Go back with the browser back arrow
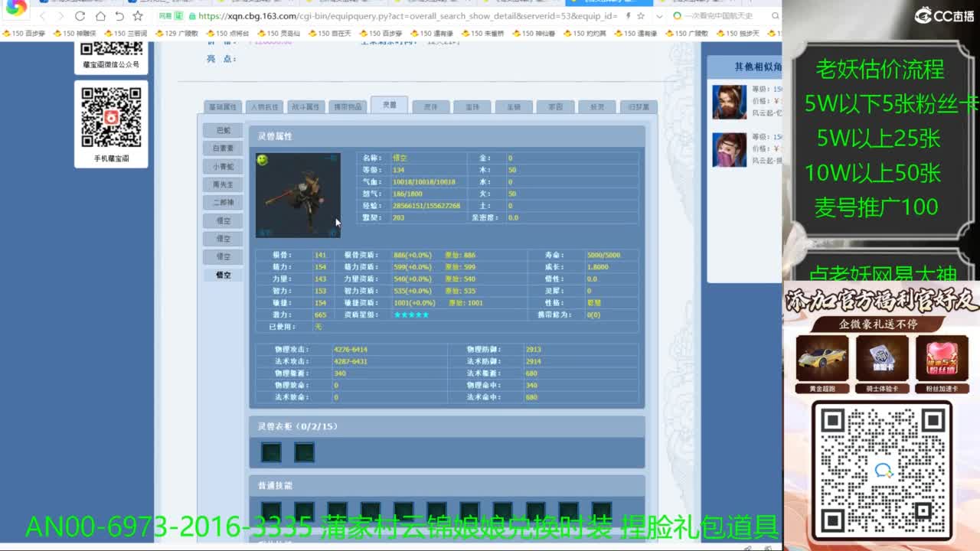 pos(42,16)
